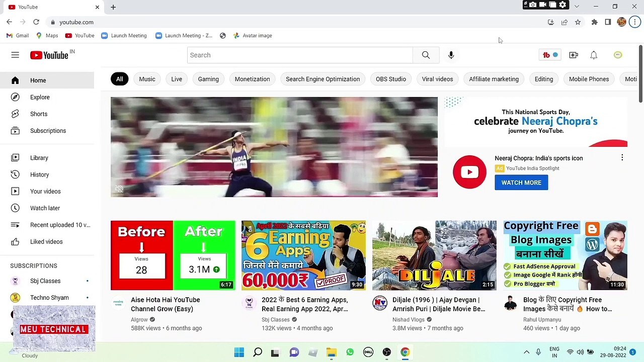The height and width of the screenshot is (362, 644).
Task: Open the Diljale movie video thumbnail
Action: coord(434,255)
